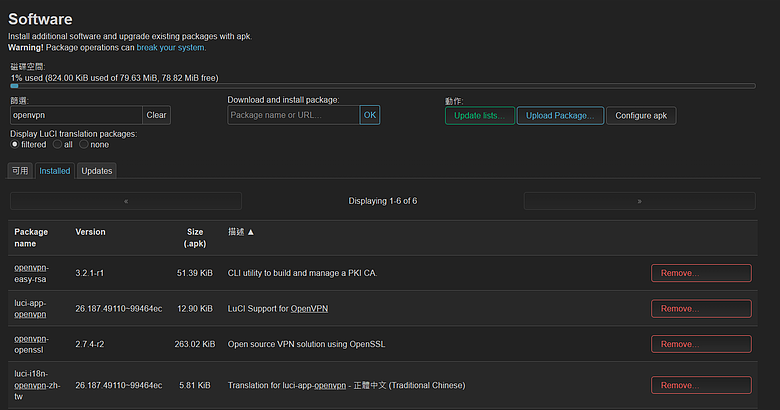Click the openvpn-openssl package name
The image size is (780, 410).
point(31,344)
